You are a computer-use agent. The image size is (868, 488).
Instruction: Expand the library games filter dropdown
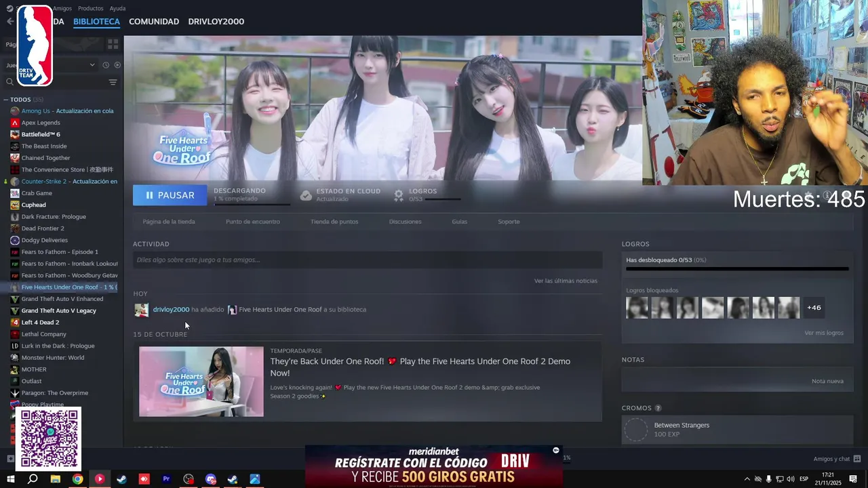(93, 65)
